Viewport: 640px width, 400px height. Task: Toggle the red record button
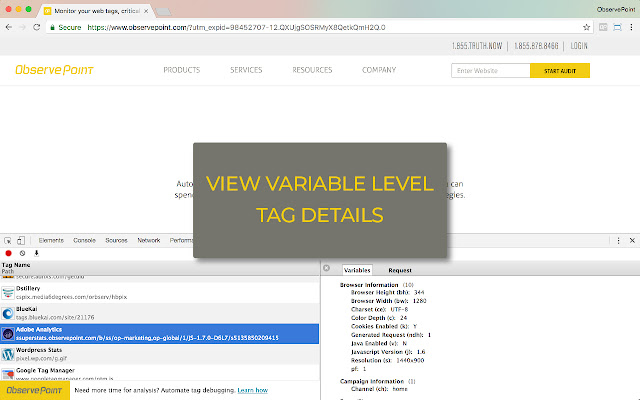(x=8, y=253)
